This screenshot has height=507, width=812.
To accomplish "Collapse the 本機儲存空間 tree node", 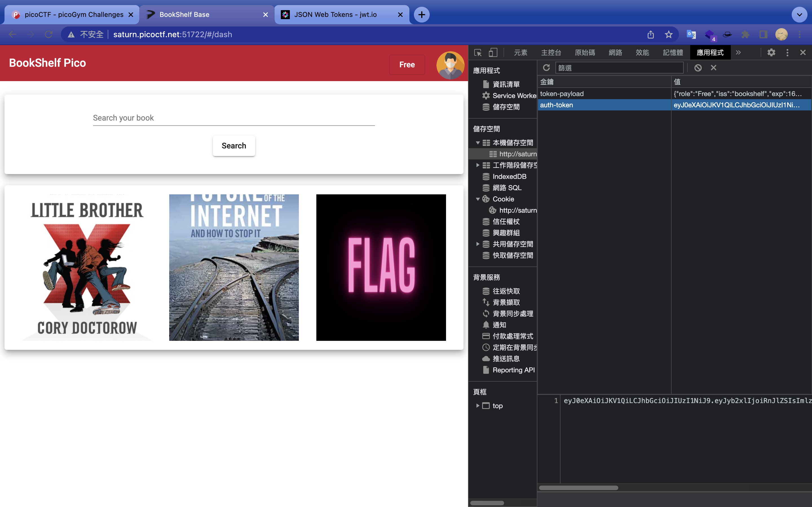I will pos(477,143).
